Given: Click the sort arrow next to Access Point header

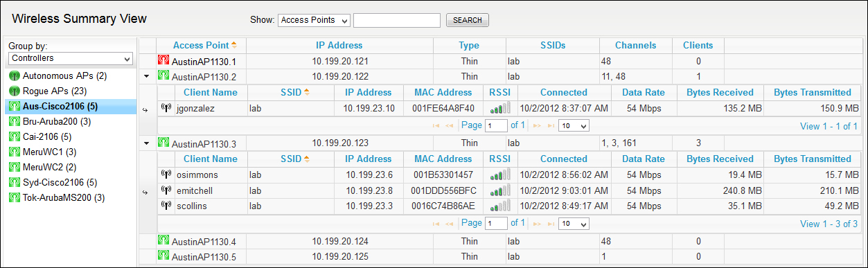Looking at the screenshot, I should tap(234, 46).
